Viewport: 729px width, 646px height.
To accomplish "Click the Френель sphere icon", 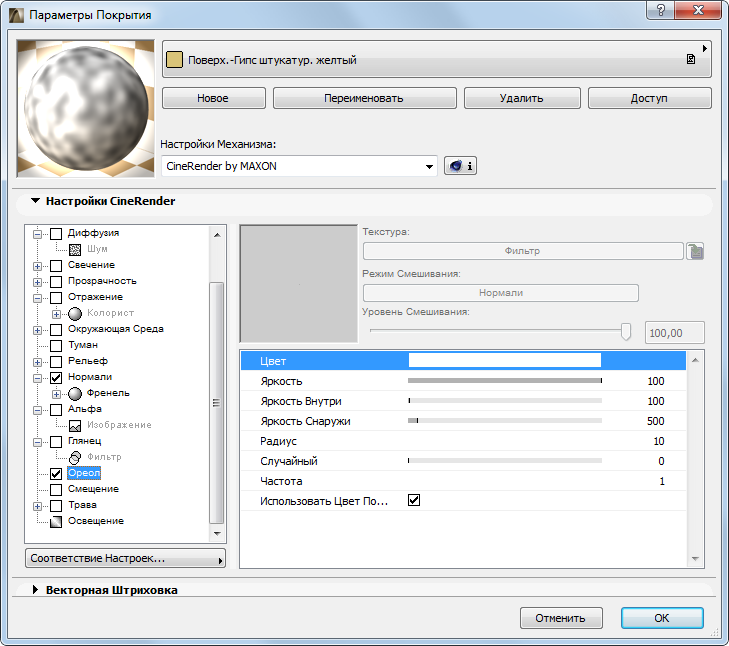I will [75, 394].
